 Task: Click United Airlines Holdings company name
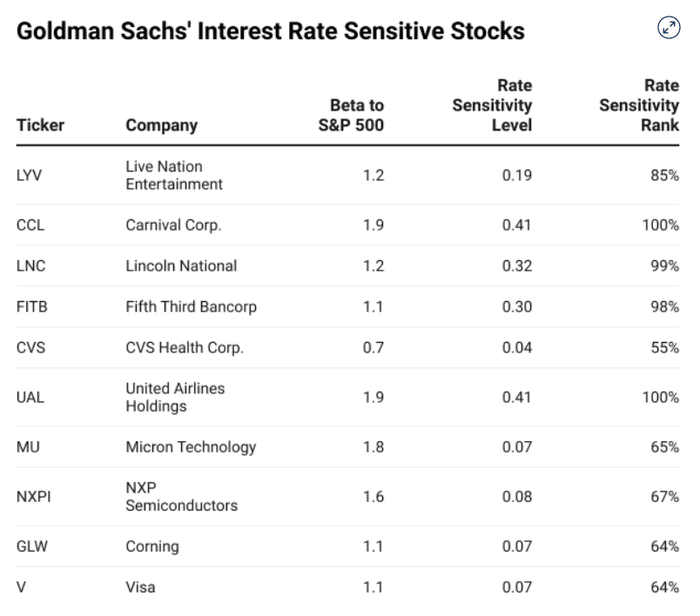pos(175,397)
